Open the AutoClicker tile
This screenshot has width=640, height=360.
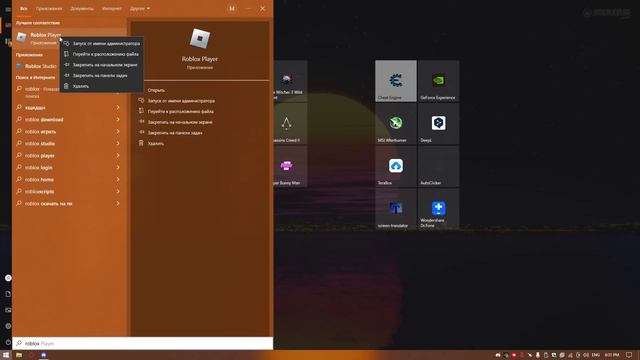click(438, 166)
